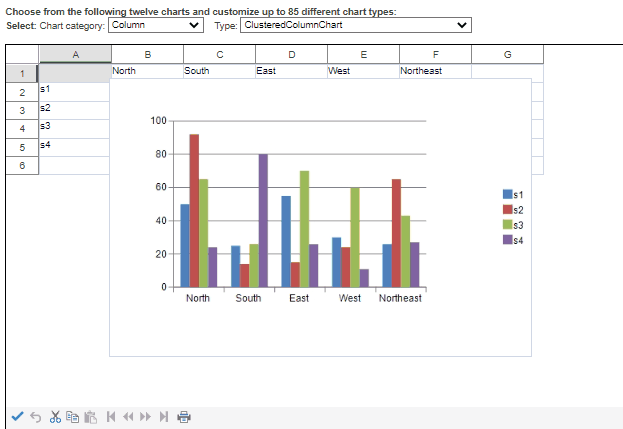Select cell A1 in spreadsheet

click(x=74, y=73)
